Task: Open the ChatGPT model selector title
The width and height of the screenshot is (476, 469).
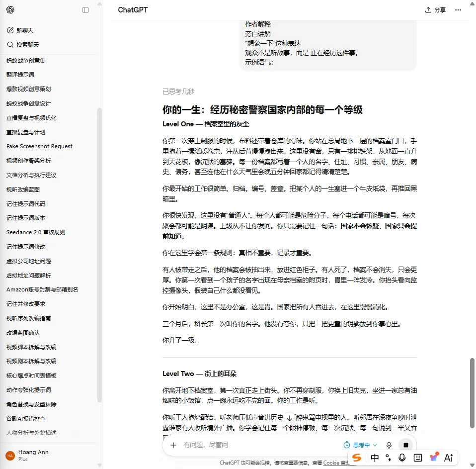Action: click(x=133, y=10)
